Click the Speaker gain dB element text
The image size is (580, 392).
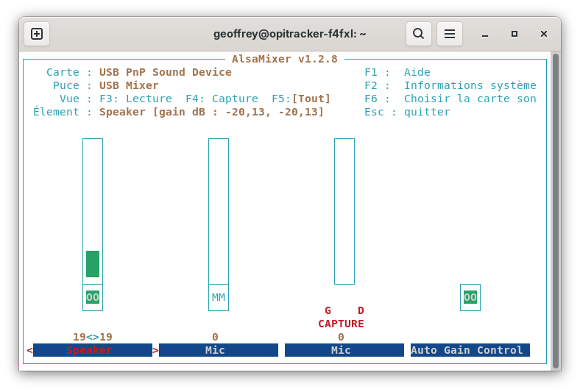pos(211,112)
